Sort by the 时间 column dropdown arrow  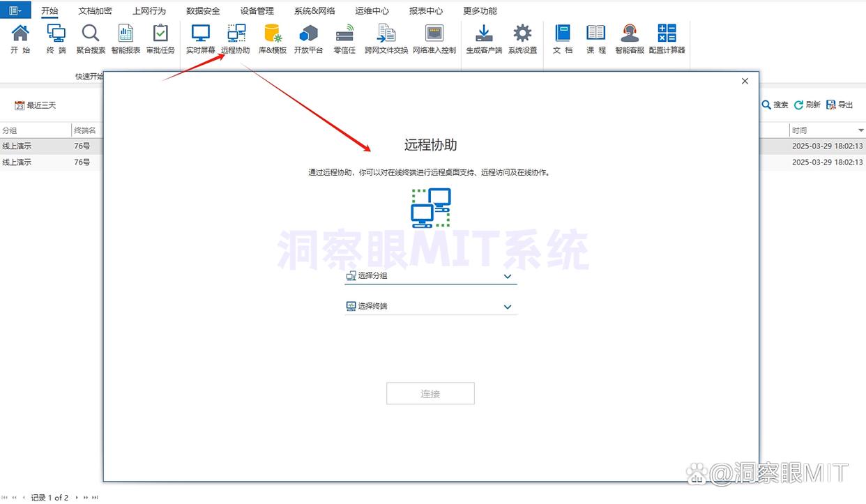pyautogui.click(x=861, y=130)
